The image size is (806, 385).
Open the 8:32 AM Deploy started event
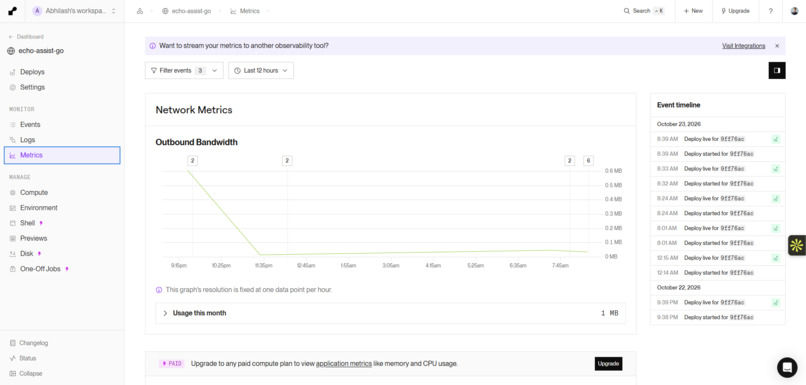click(718, 184)
